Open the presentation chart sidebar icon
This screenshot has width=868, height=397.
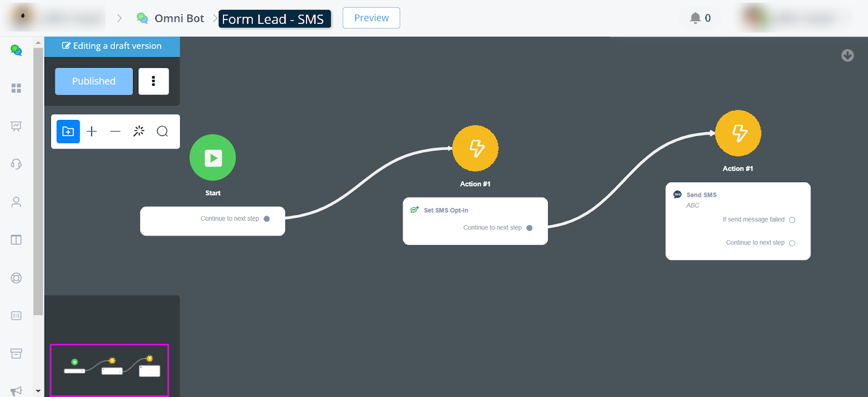(x=16, y=126)
